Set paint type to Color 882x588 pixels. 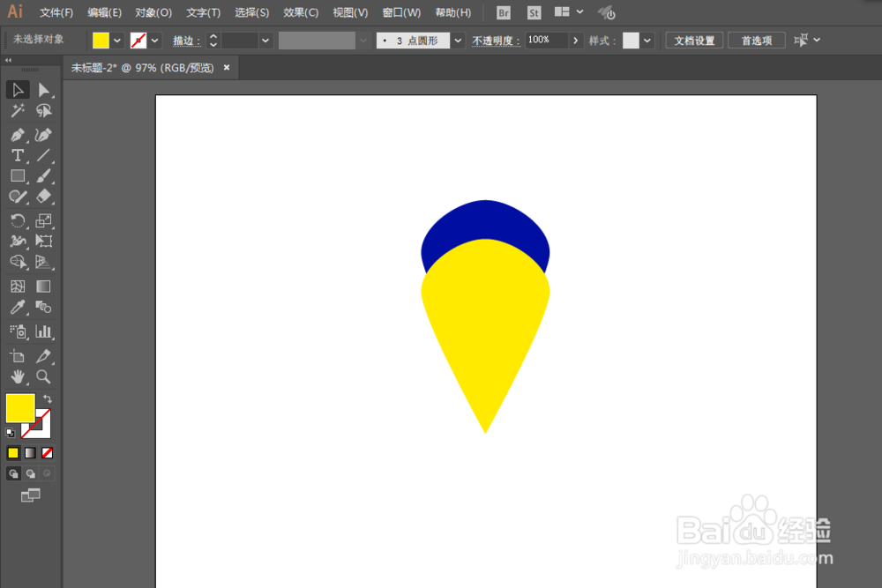pos(13,453)
